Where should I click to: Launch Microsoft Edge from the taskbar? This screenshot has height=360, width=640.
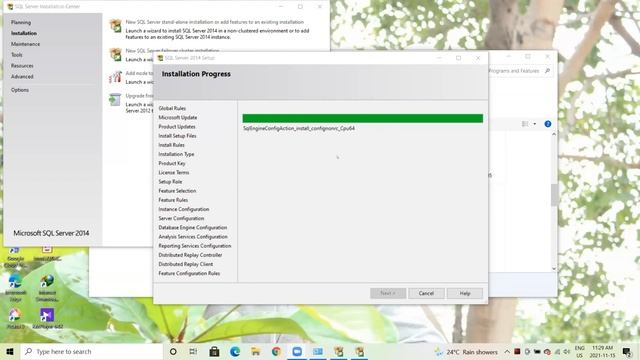pyautogui.click(x=235, y=351)
